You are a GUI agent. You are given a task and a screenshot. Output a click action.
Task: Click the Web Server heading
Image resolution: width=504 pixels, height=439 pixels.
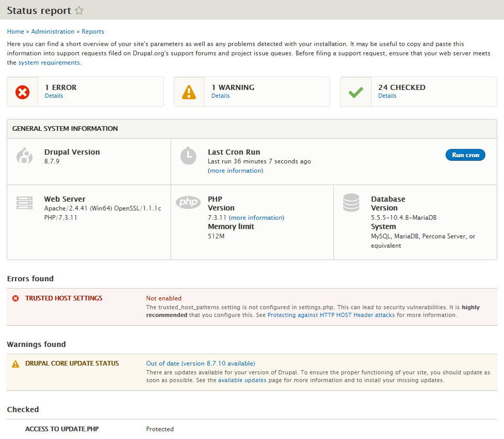coord(65,199)
